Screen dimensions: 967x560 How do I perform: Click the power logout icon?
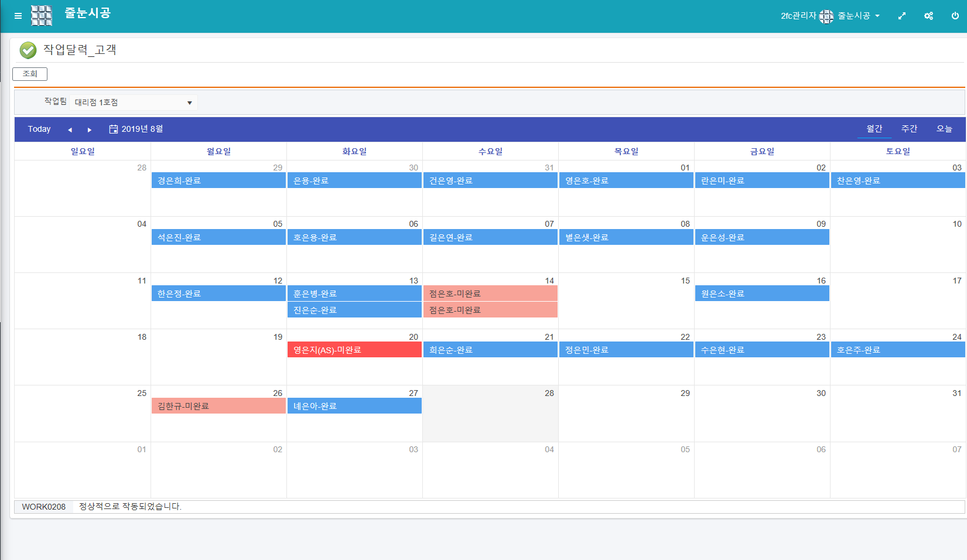pyautogui.click(x=955, y=16)
